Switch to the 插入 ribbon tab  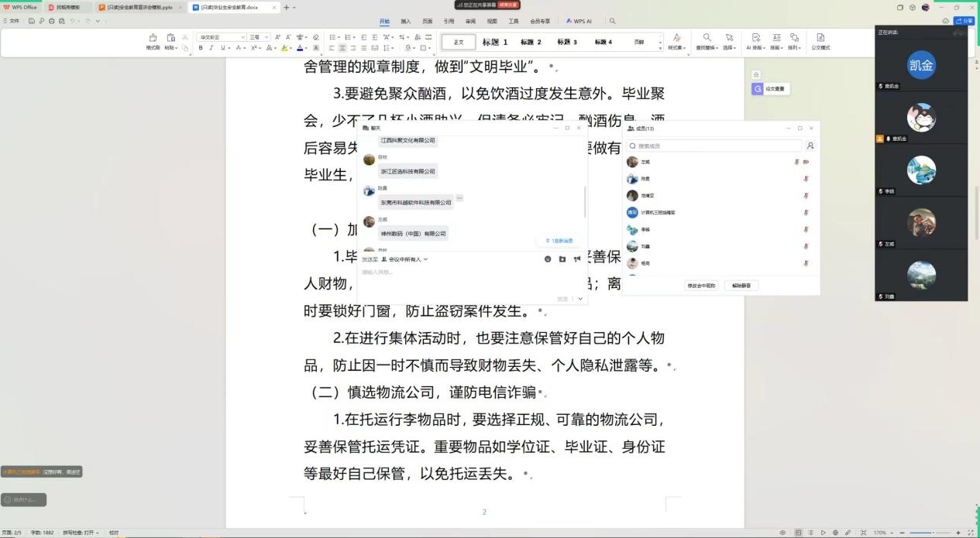(406, 22)
